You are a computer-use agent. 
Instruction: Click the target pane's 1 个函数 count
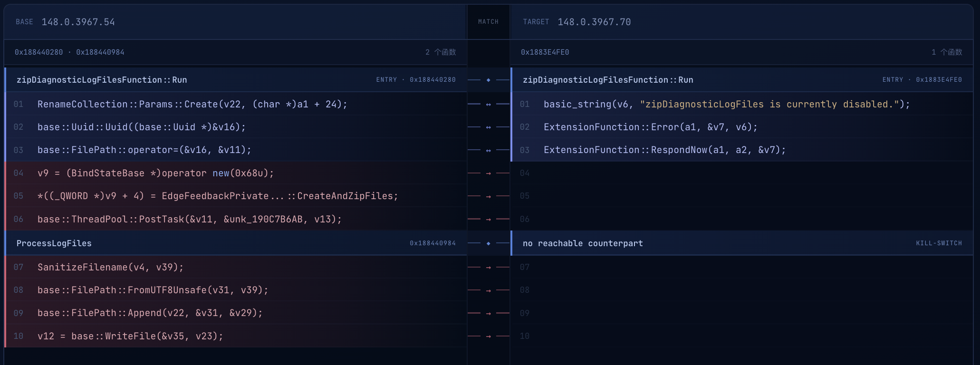947,52
